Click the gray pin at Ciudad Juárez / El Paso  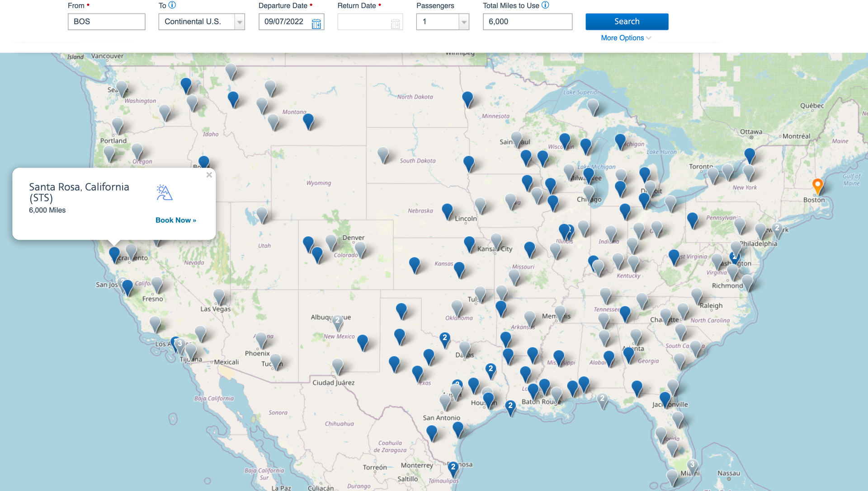pyautogui.click(x=338, y=366)
